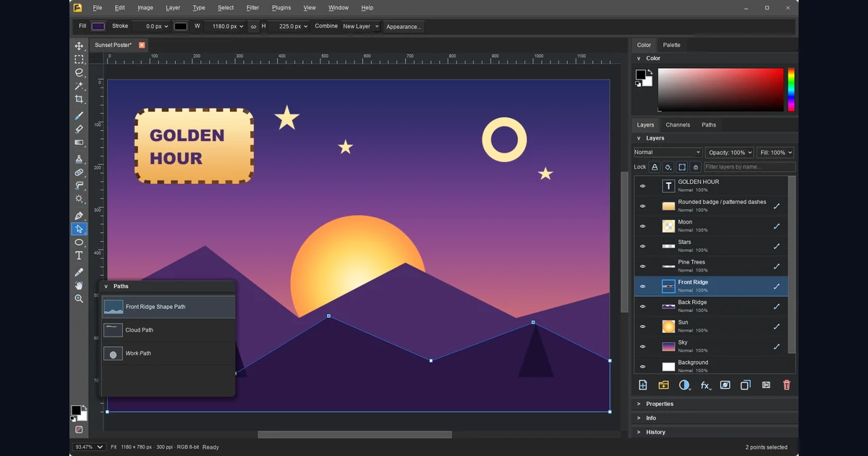Select the Hand tool
Viewport: 868px width, 456px height.
pos(79,286)
